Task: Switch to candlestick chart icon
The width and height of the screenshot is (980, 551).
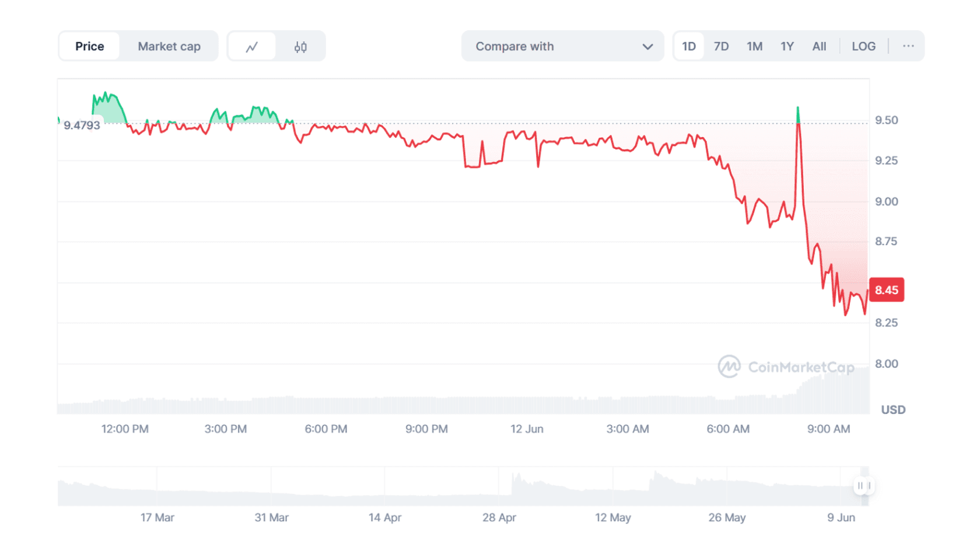Action: coord(300,47)
